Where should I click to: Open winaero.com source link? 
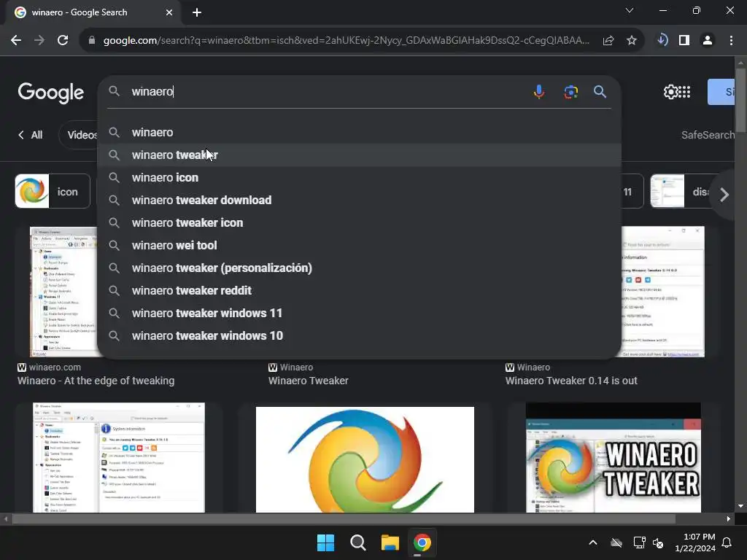(50, 367)
